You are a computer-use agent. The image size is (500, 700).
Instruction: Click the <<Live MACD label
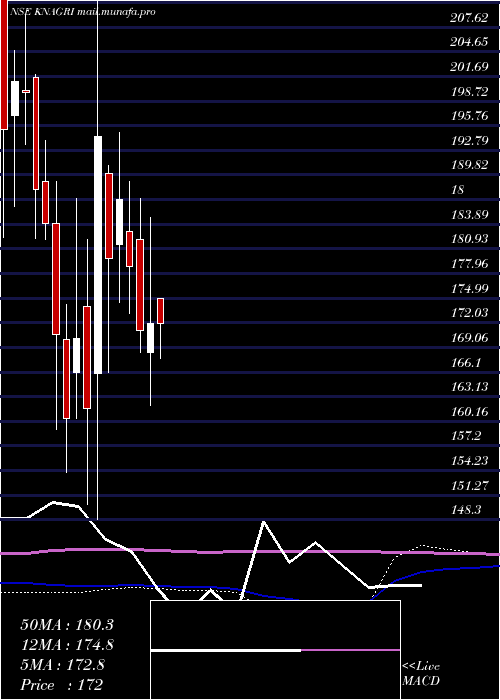pyautogui.click(x=421, y=674)
